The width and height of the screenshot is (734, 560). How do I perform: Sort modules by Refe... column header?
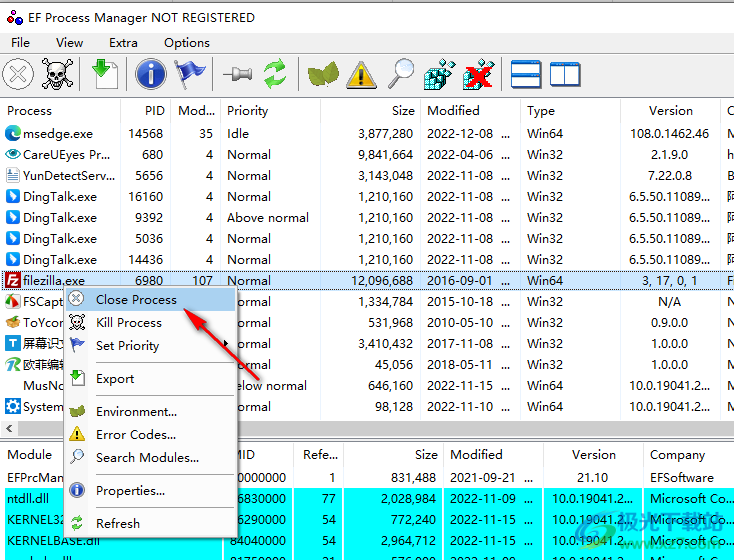pos(319,455)
